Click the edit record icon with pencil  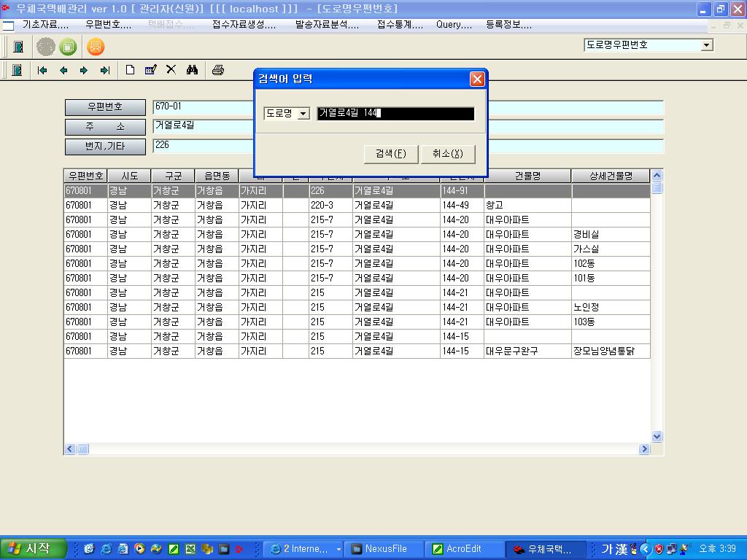(150, 70)
